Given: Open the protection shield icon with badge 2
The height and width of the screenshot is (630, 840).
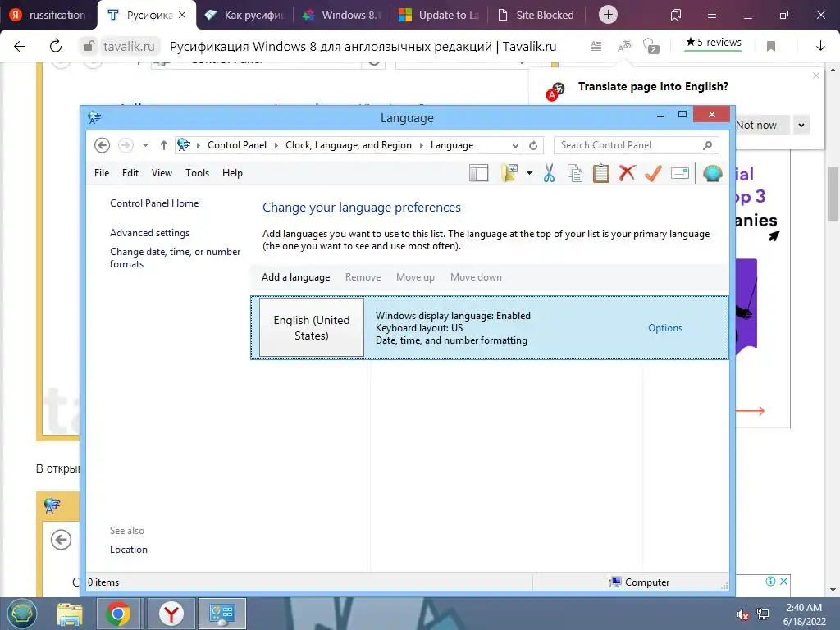Looking at the screenshot, I should tap(651, 46).
